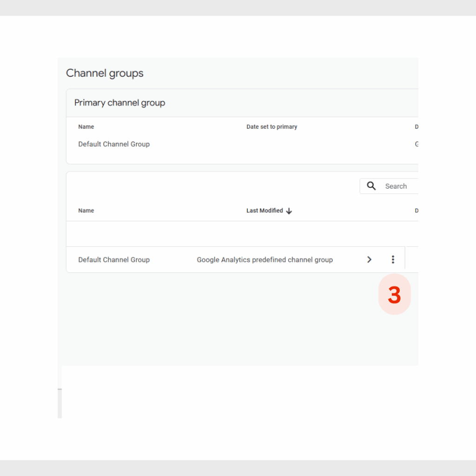Image resolution: width=476 pixels, height=476 pixels.
Task: Sort by Name in the Last Modified table
Action: click(86, 211)
